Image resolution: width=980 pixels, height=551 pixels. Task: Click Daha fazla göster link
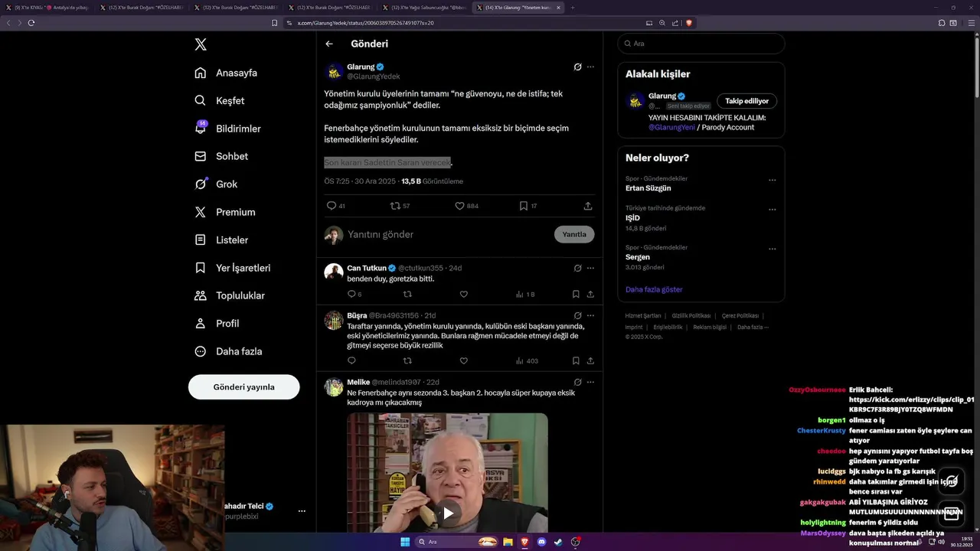coord(654,289)
